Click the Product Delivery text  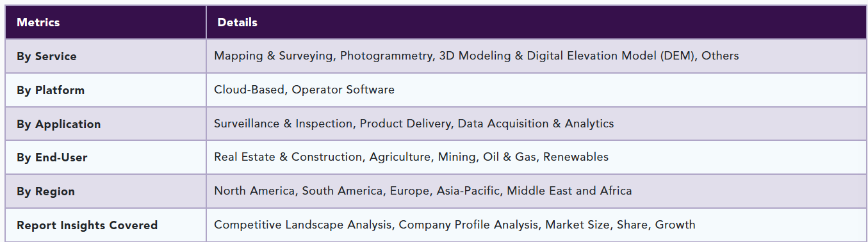pos(405,124)
